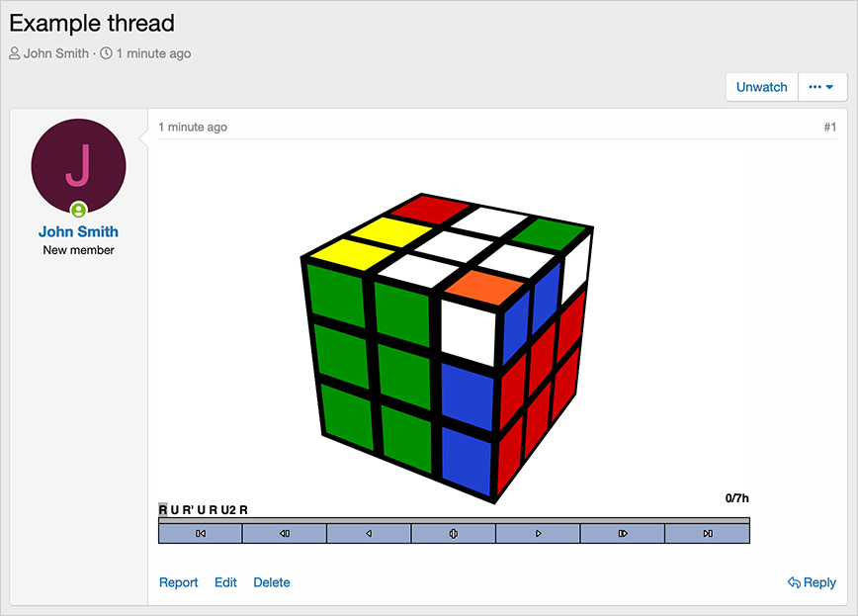858x616 pixels.
Task: Reply to the post
Action: tap(812, 582)
